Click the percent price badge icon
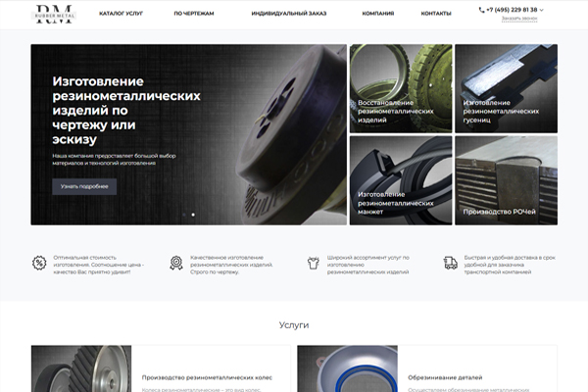This screenshot has width=588, height=392. pyautogui.click(x=39, y=263)
